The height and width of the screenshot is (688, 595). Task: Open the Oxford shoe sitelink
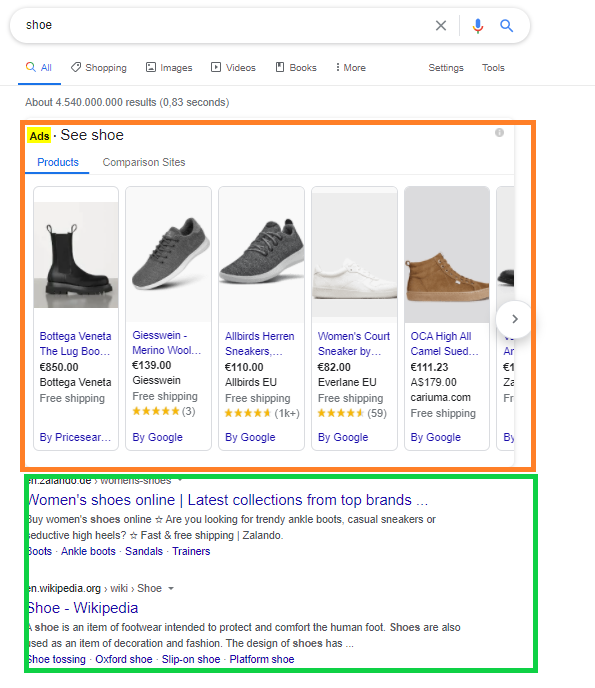click(124, 659)
